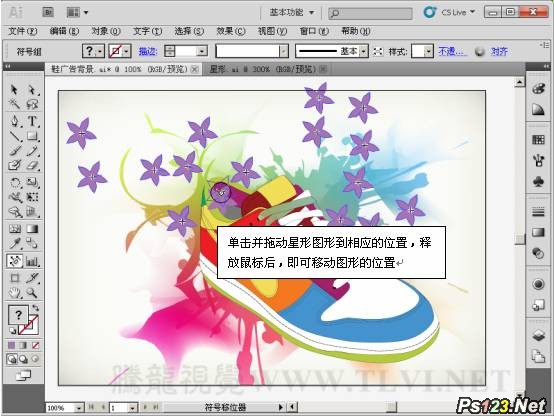554x416 pixels.
Task: Select the Eyedropper tool
Action: (x=14, y=243)
